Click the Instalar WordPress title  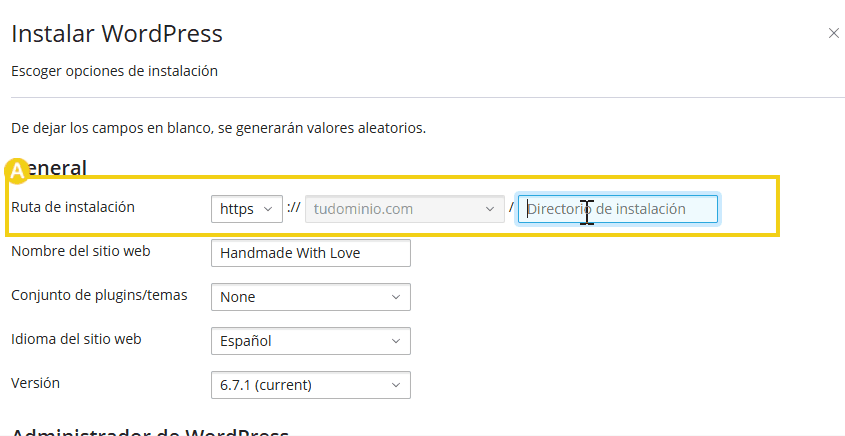click(117, 33)
